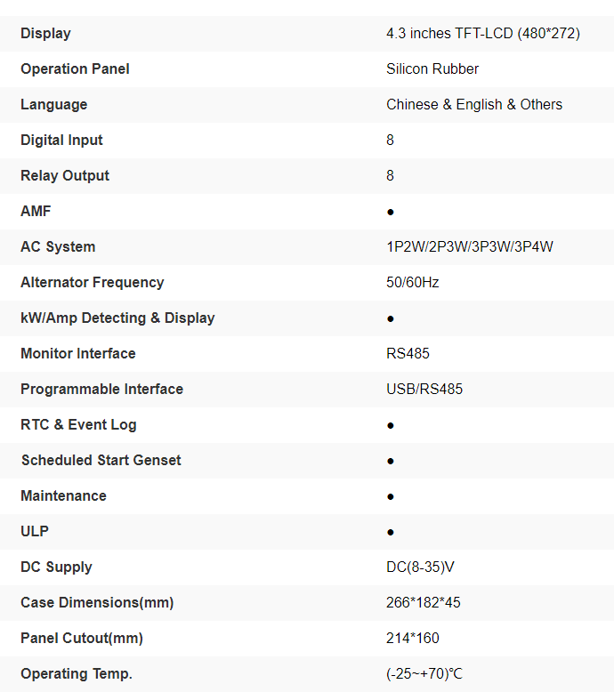Click the Monitor Interface RS485 value
This screenshot has height=700, width=614.
(x=408, y=354)
